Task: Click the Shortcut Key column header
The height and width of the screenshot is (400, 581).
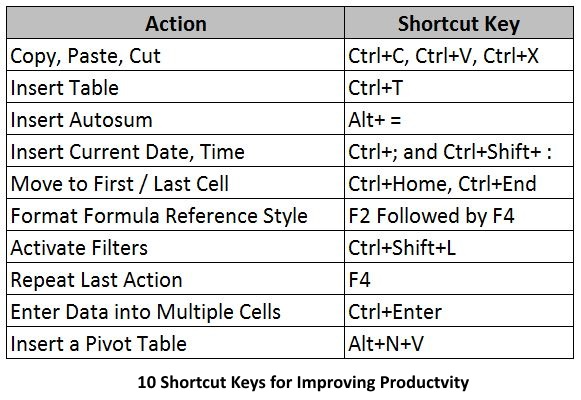Action: pos(459,23)
